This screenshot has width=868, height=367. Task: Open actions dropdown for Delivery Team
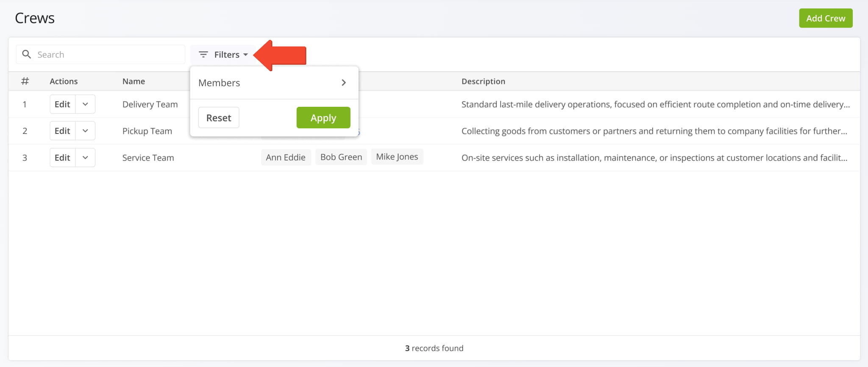point(85,104)
